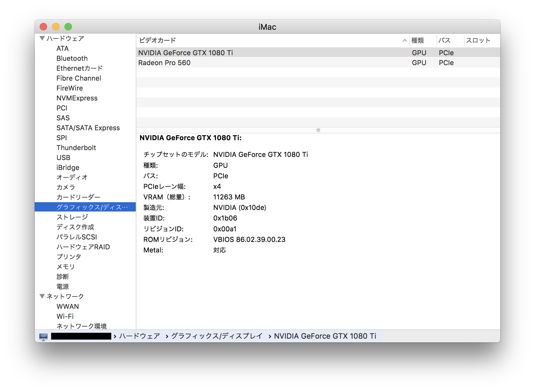
Task: Collapse the ネットワーク section triangle
Action: coord(42,296)
